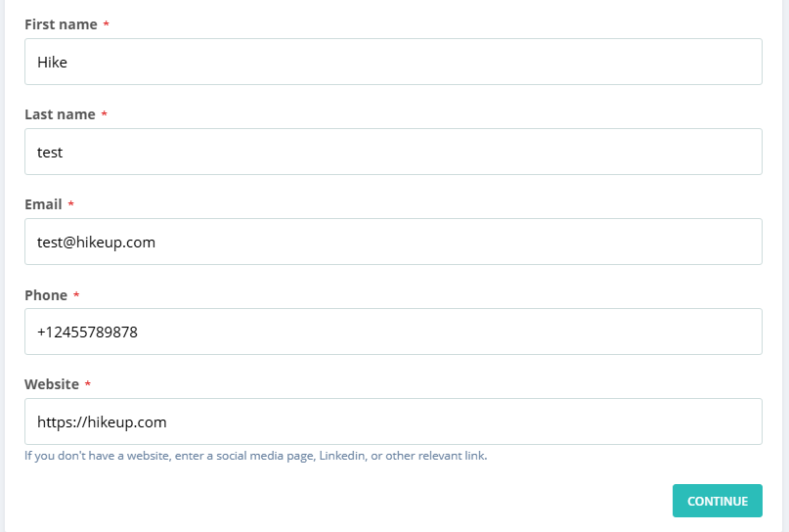Focus the Website URL input field
The height and width of the screenshot is (532, 789).
tap(393, 421)
